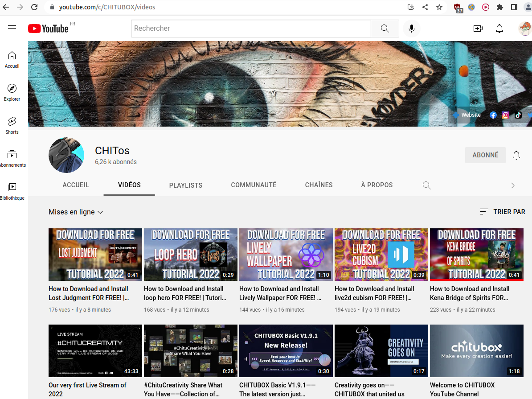Viewport: 532px width, 399px height.
Task: Click the '6,26 k abonnés' text
Action: coord(116,162)
